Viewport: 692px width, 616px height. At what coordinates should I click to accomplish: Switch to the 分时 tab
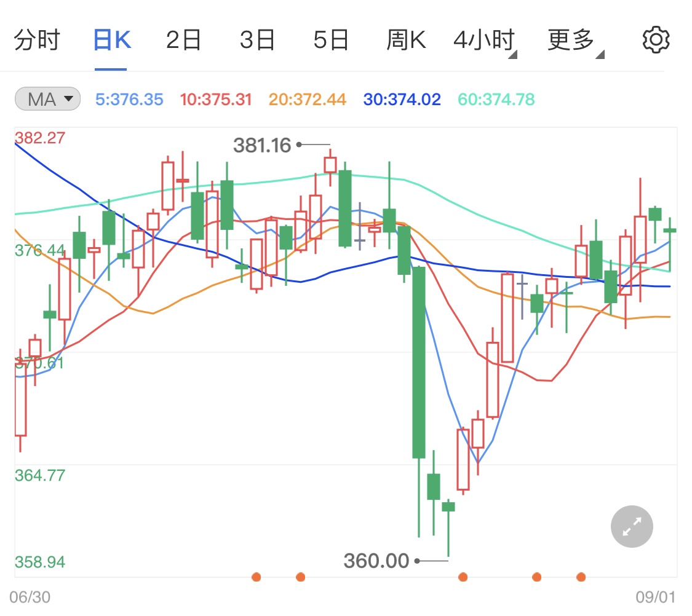pyautogui.click(x=37, y=39)
